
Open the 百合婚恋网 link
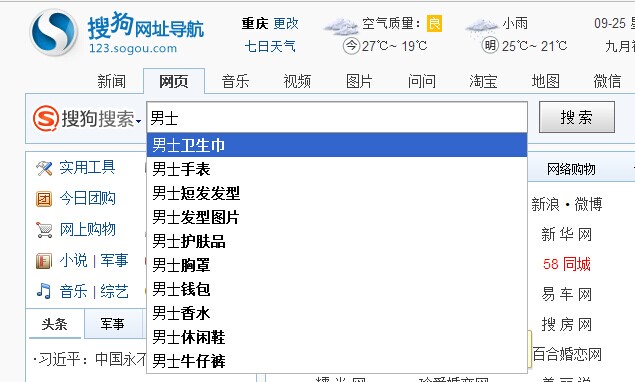[x=567, y=354]
